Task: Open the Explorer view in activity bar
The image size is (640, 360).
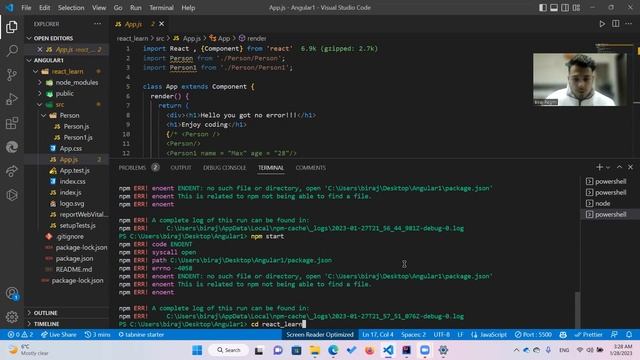Action: pyautogui.click(x=12, y=27)
